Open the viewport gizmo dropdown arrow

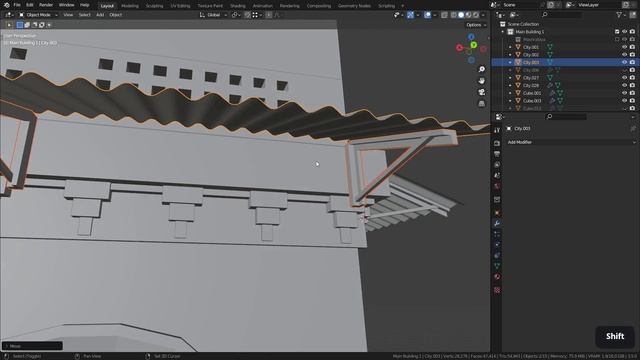click(x=418, y=15)
